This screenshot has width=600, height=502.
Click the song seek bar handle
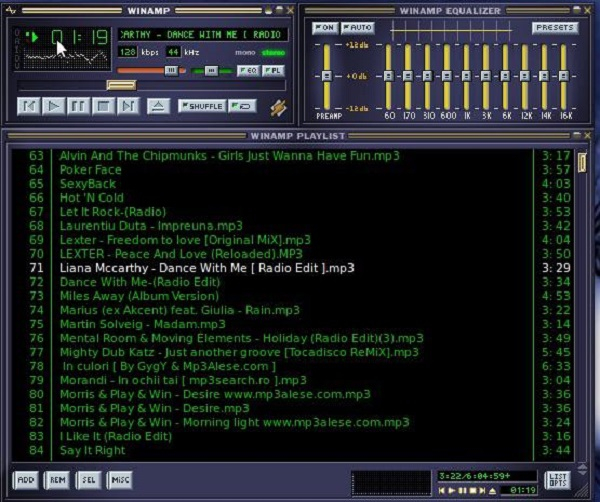click(122, 86)
